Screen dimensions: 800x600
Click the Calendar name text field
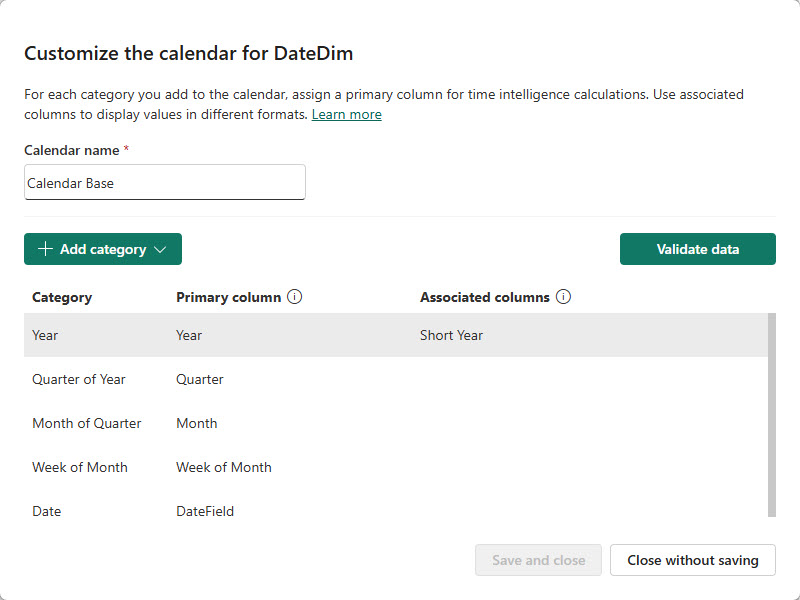coord(165,182)
